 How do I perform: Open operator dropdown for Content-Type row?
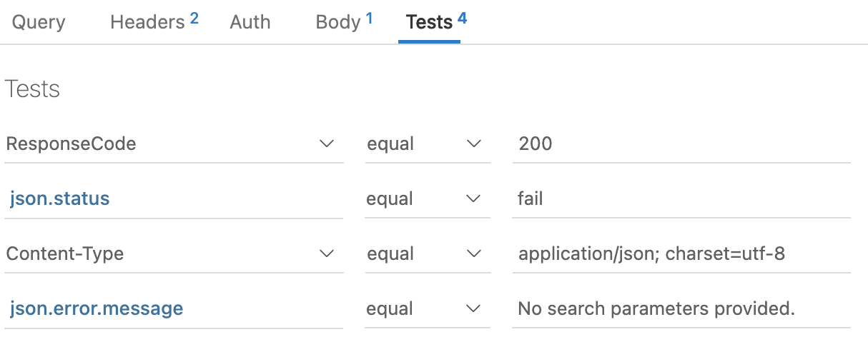tap(427, 253)
